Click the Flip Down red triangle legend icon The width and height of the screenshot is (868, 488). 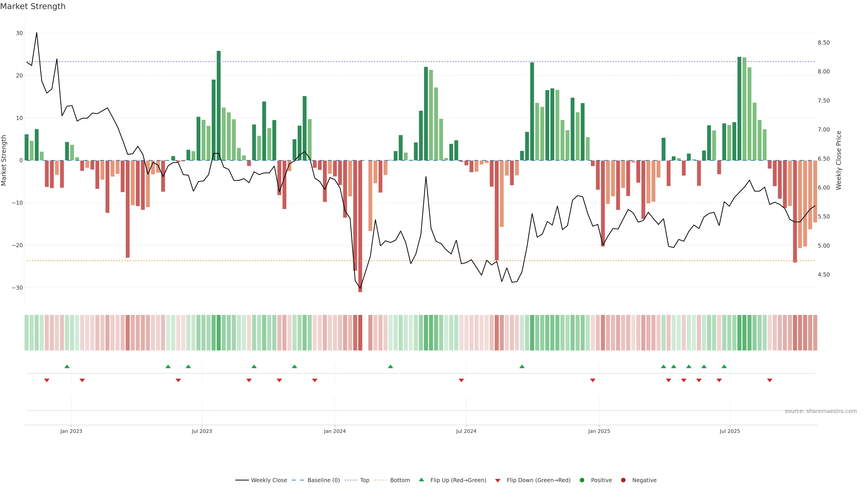498,480
